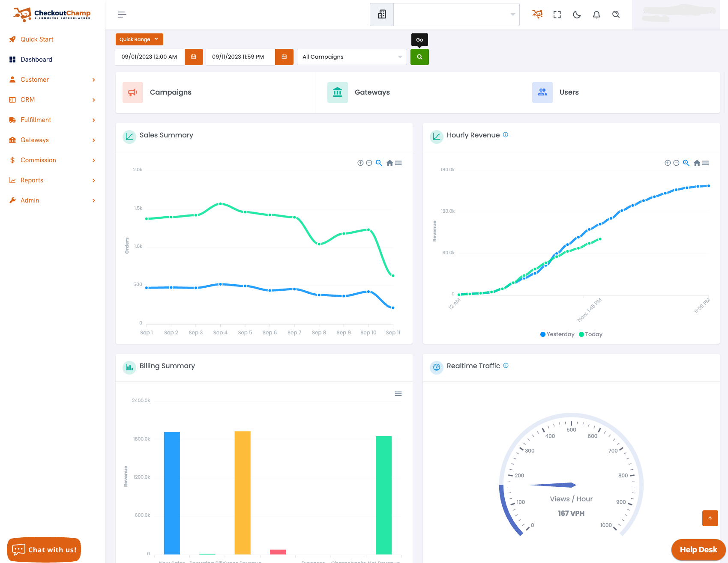Open the All Campaigns dropdown
Image resolution: width=728 pixels, height=563 pixels.
352,57
